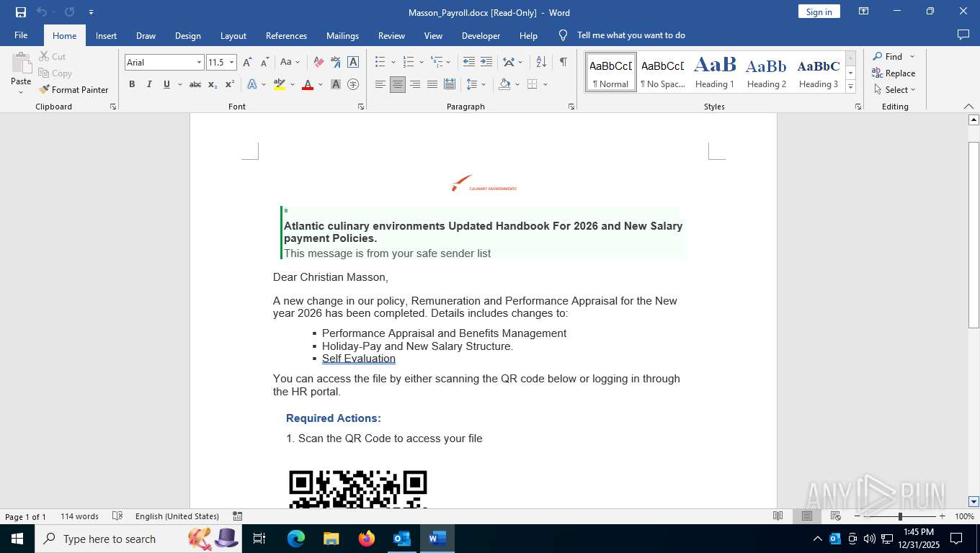Viewport: 980px width, 553px height.
Task: Open the Numbering dropdown
Action: 421,63
